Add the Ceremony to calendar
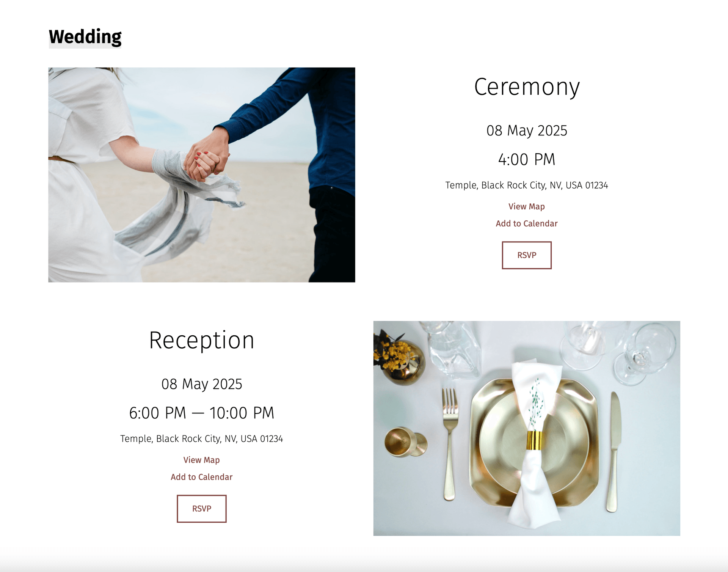The image size is (728, 572). (x=527, y=223)
